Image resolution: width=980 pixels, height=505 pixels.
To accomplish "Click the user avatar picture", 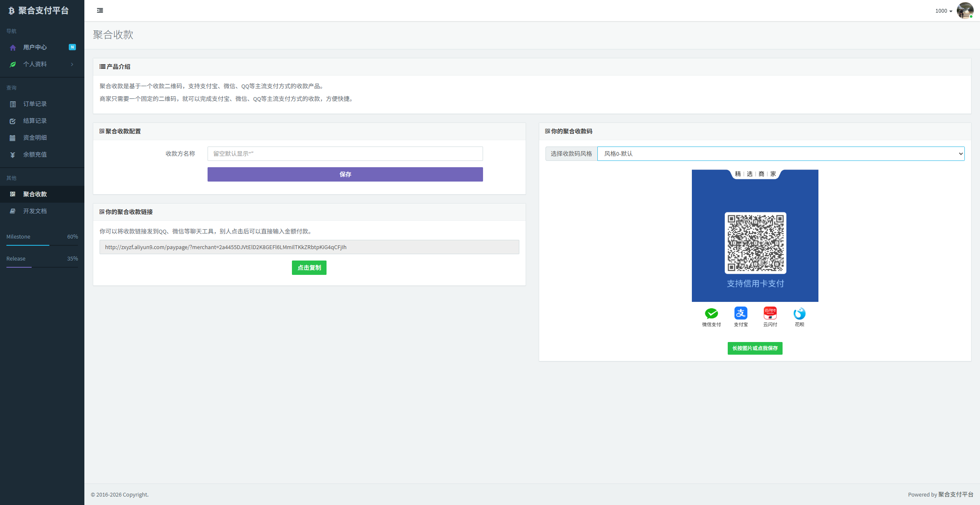I will [965, 11].
